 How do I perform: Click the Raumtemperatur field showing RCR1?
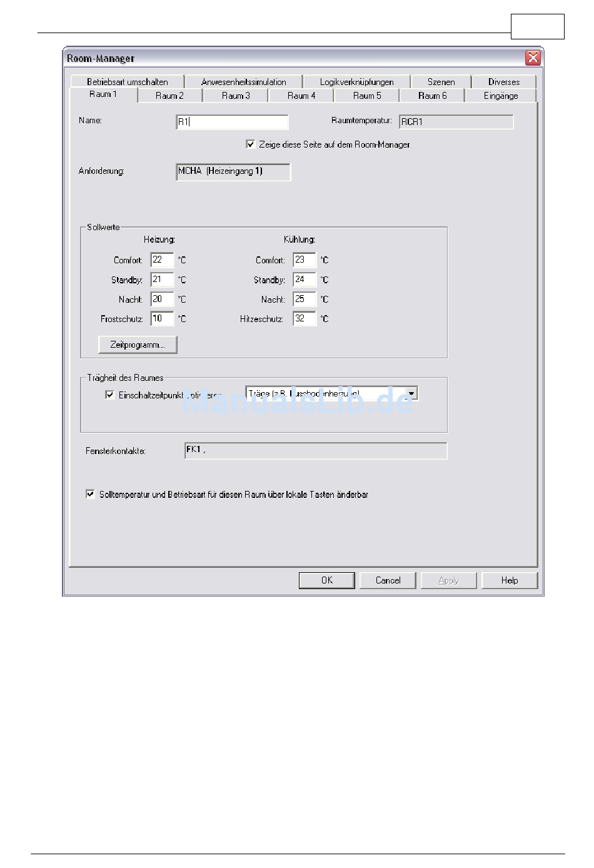click(456, 122)
